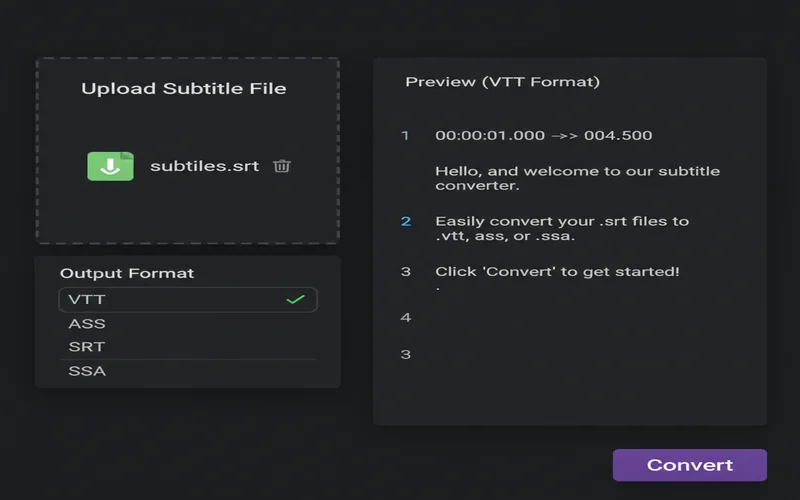Select the 'Easily convert your .srt files' line
This screenshot has width=800, height=500.
pyautogui.click(x=561, y=228)
